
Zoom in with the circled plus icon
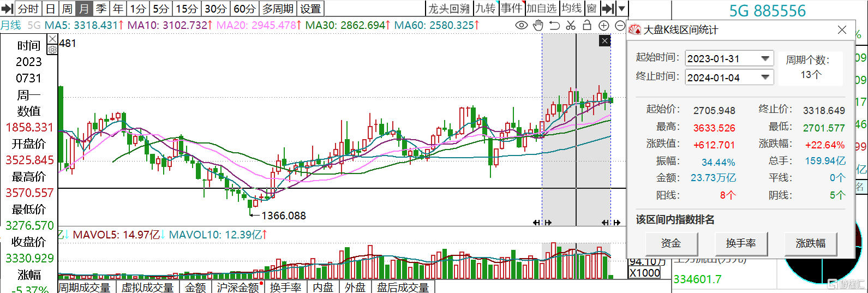click(604, 26)
